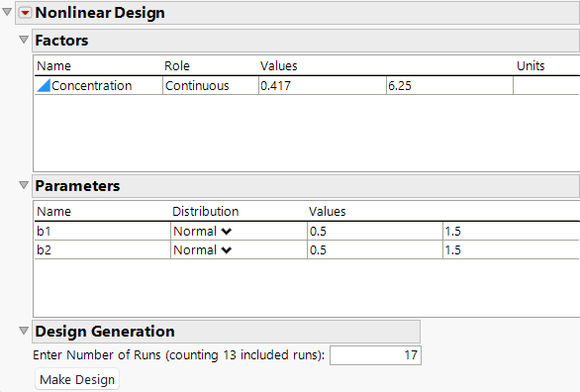The height and width of the screenshot is (392, 580).
Task: Edit the b1 lower value 0.5
Action: tap(375, 231)
